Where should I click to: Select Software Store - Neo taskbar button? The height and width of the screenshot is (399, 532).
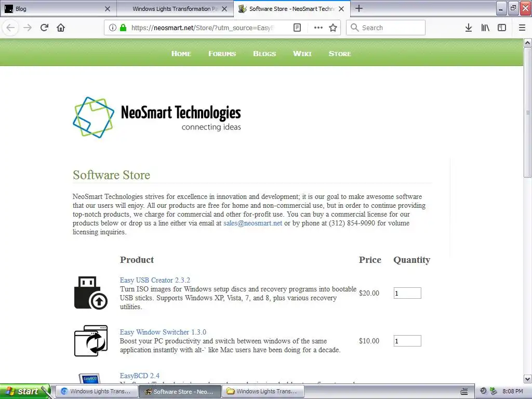click(180, 392)
